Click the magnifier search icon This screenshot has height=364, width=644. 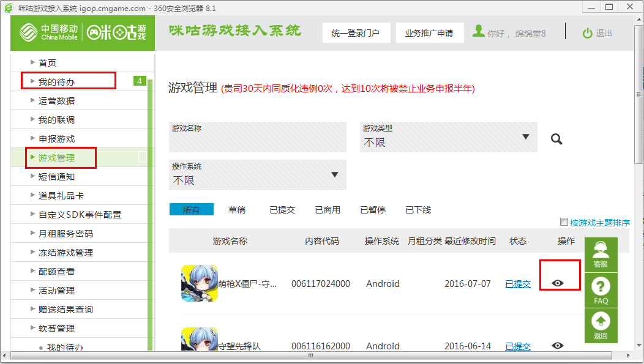click(x=556, y=139)
